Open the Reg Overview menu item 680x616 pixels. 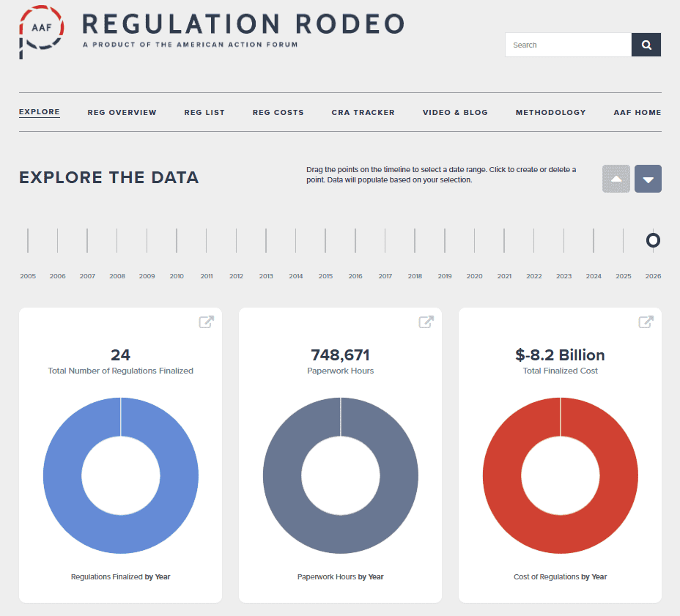coord(122,112)
